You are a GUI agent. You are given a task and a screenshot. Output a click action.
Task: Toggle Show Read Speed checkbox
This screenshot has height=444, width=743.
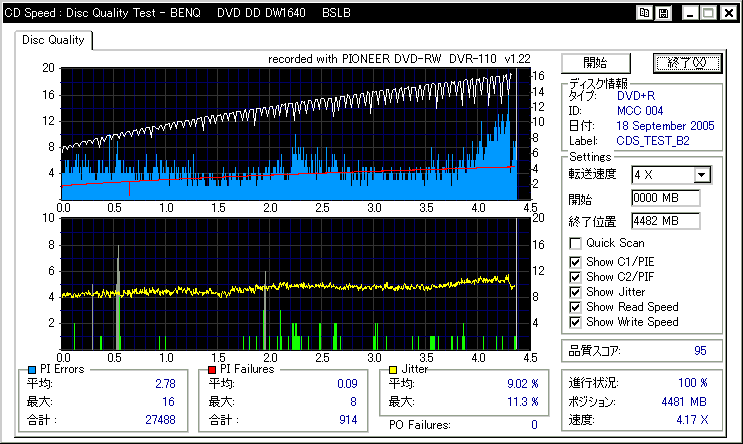point(575,307)
